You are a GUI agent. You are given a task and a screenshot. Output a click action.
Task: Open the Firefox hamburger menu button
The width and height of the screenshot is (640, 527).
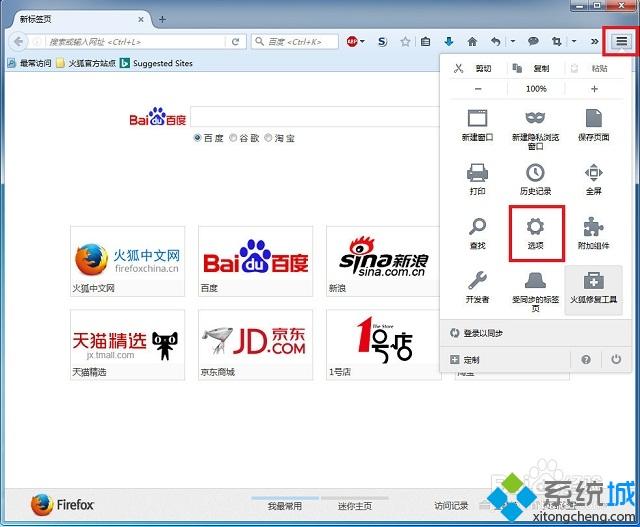[621, 41]
